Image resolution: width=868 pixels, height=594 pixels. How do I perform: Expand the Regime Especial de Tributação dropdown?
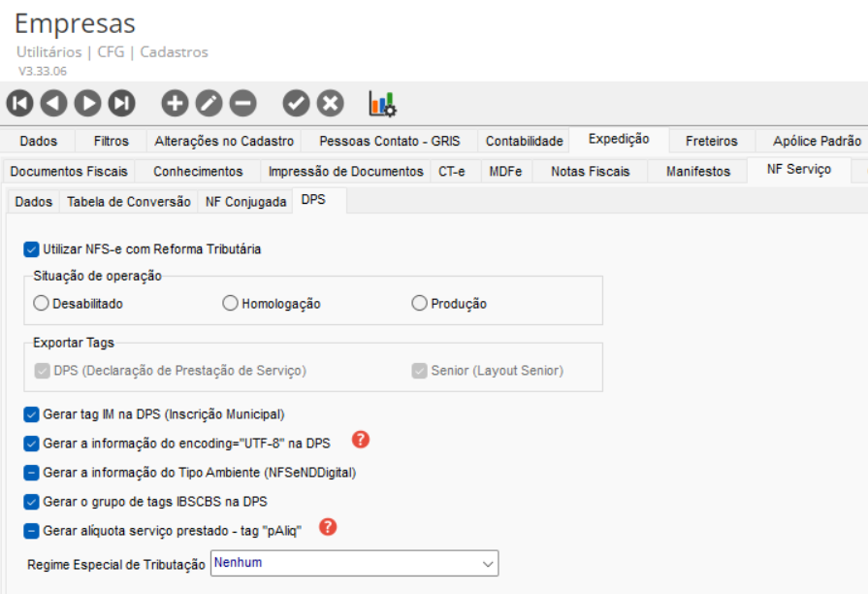click(x=487, y=563)
